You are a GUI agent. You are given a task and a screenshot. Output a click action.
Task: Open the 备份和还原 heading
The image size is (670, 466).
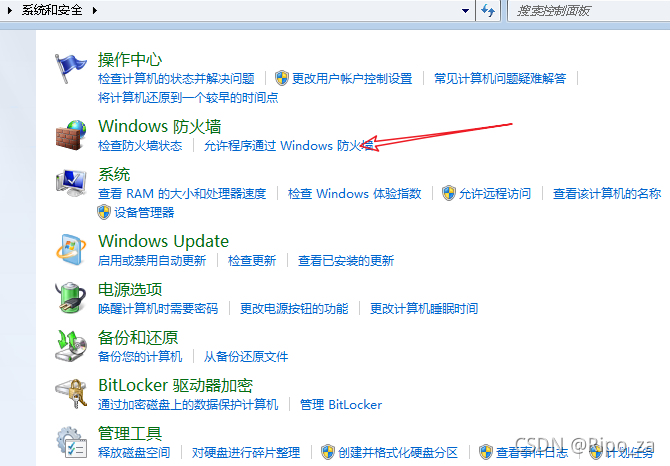coord(138,337)
